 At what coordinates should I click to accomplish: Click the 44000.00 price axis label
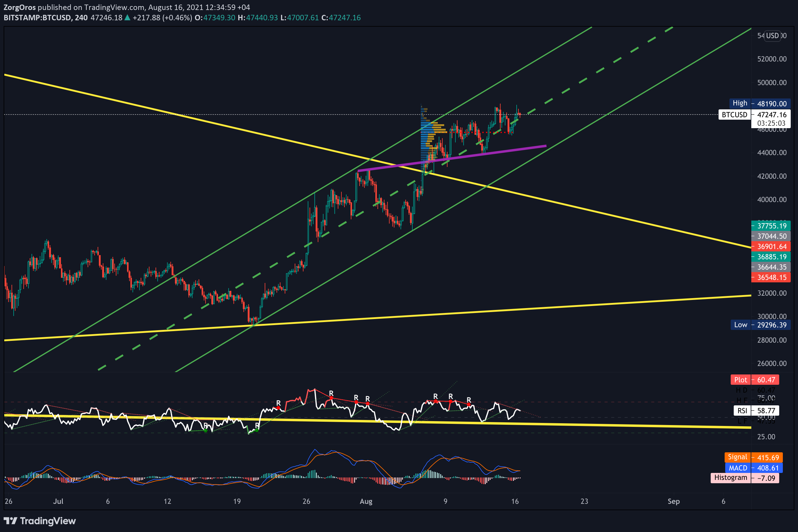pos(772,153)
